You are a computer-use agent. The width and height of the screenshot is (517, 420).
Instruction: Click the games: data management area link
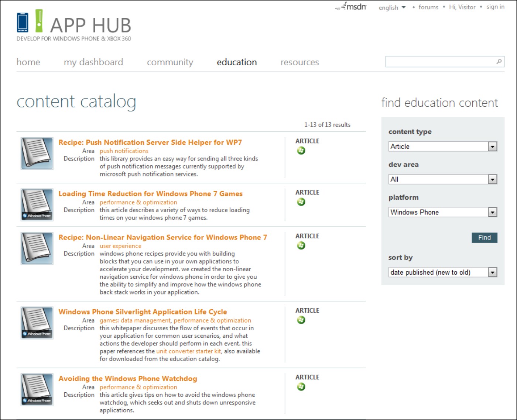pos(135,321)
